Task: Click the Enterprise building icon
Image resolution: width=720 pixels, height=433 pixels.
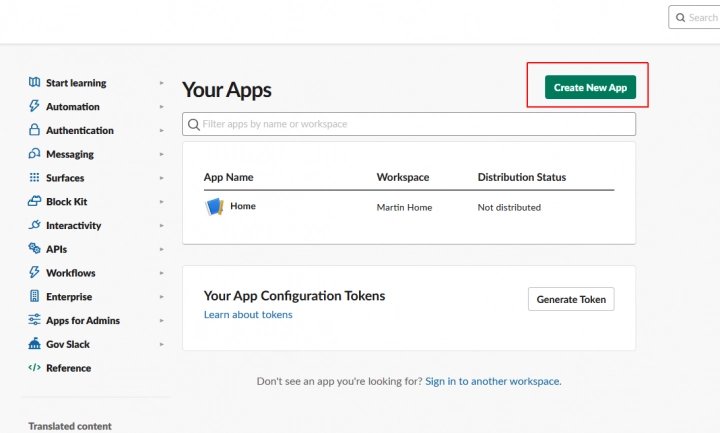Action: (x=34, y=296)
